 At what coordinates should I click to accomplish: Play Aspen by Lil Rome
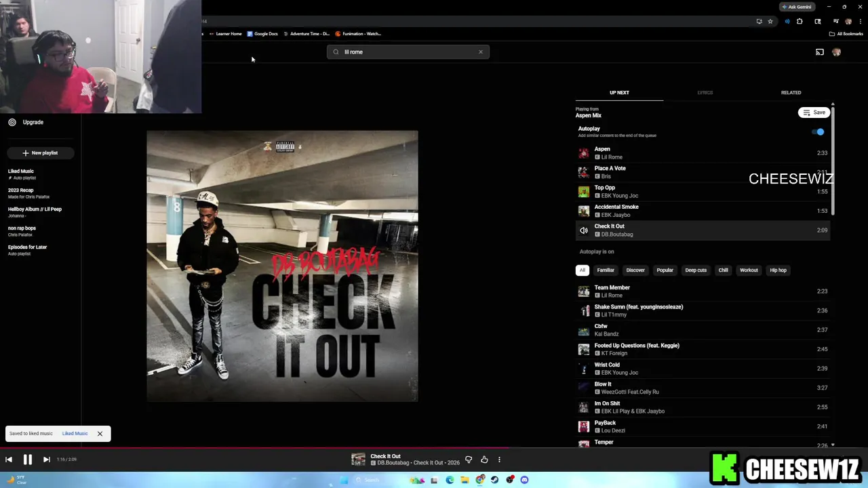tap(703, 153)
